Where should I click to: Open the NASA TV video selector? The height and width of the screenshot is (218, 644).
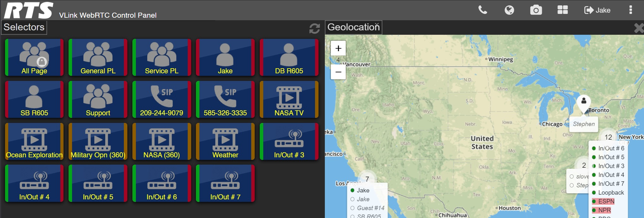289,99
